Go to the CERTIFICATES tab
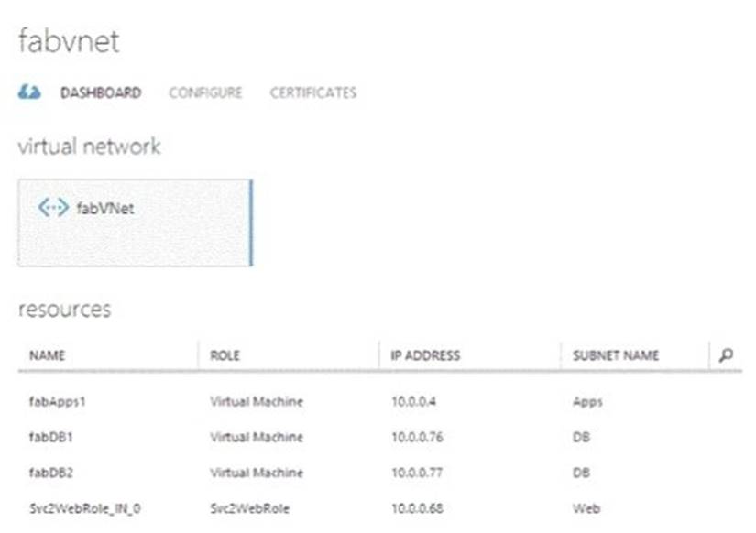Image resolution: width=756 pixels, height=533 pixels. tap(312, 92)
